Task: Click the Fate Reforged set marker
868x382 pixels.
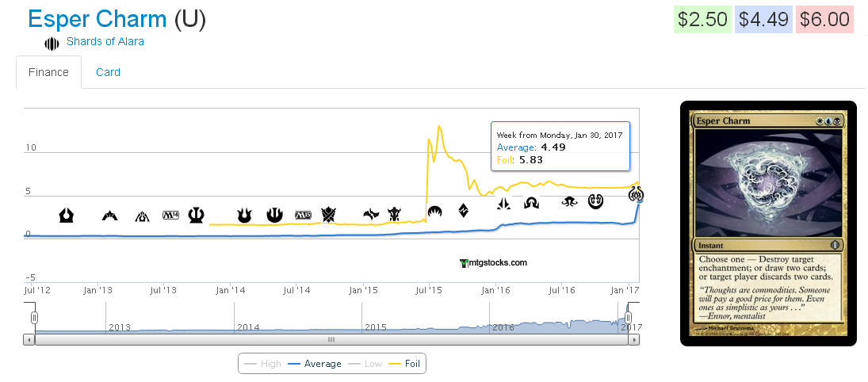Action: (371, 214)
